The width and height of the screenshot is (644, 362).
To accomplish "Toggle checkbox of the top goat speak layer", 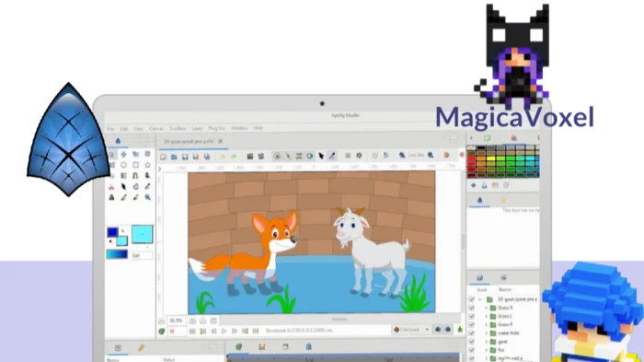I will coord(471,299).
